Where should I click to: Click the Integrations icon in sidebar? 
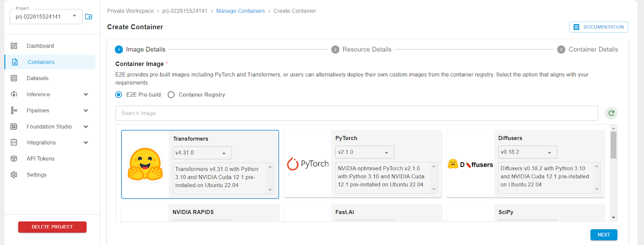click(x=14, y=142)
